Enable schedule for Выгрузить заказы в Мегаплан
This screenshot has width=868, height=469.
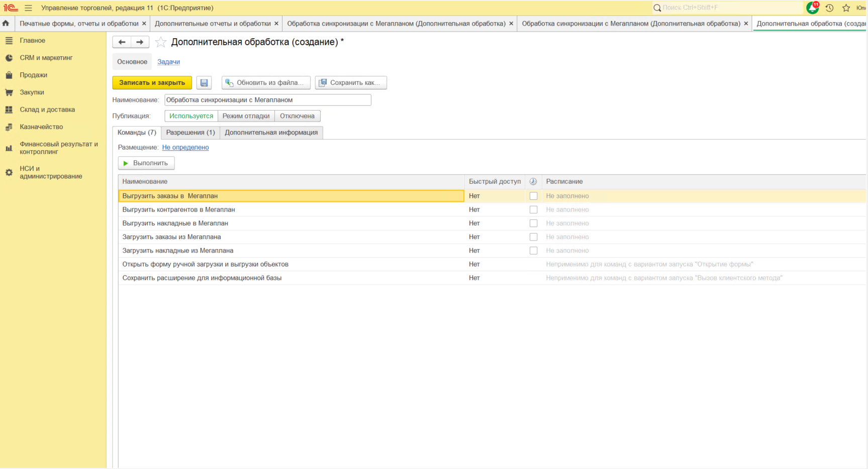(x=533, y=196)
